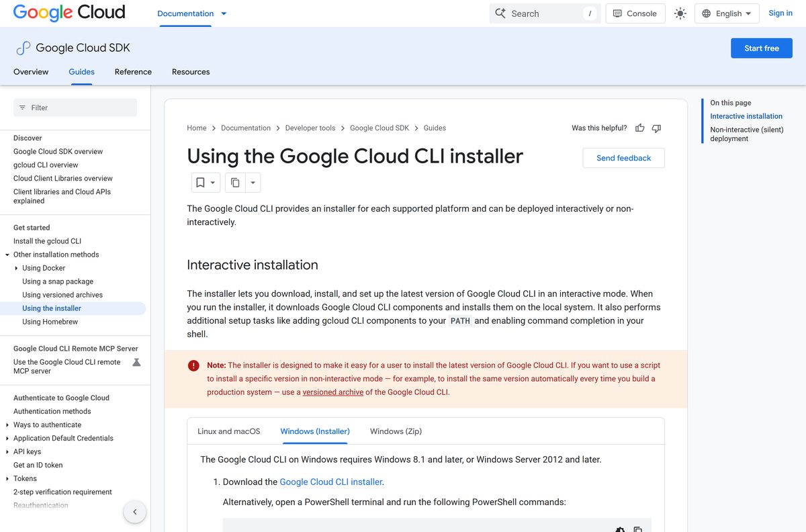
Task: Open the Guides tab
Action: coord(81,72)
